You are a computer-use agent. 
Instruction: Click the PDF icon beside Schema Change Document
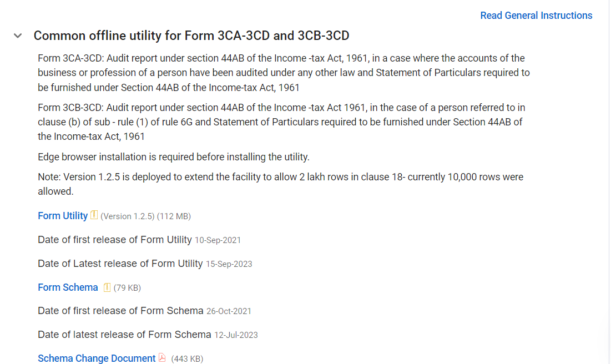tap(162, 358)
